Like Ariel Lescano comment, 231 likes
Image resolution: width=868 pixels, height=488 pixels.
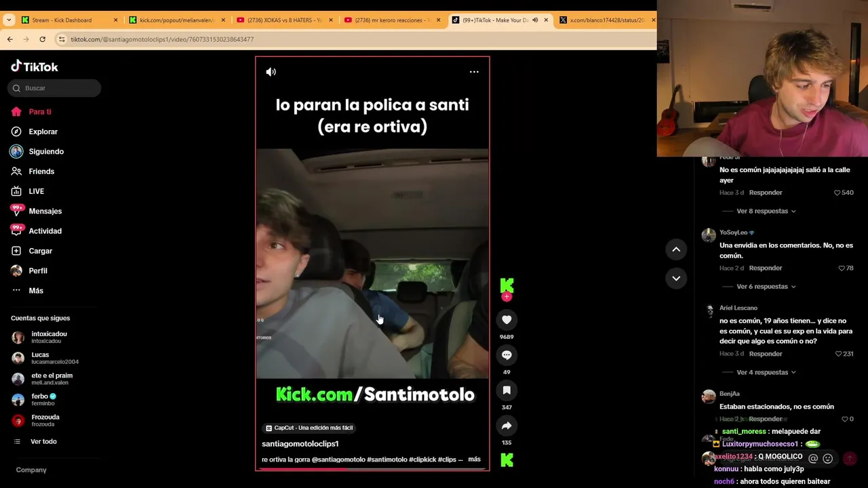[x=839, y=354]
